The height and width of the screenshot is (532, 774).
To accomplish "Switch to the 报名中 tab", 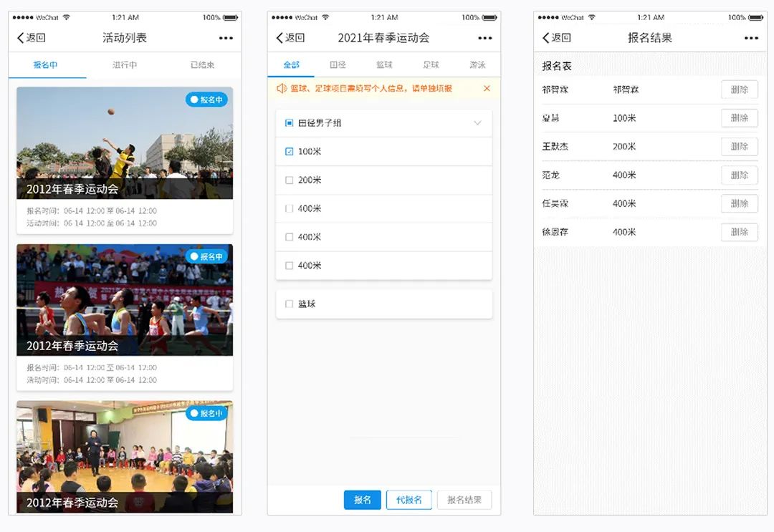I will pos(45,65).
